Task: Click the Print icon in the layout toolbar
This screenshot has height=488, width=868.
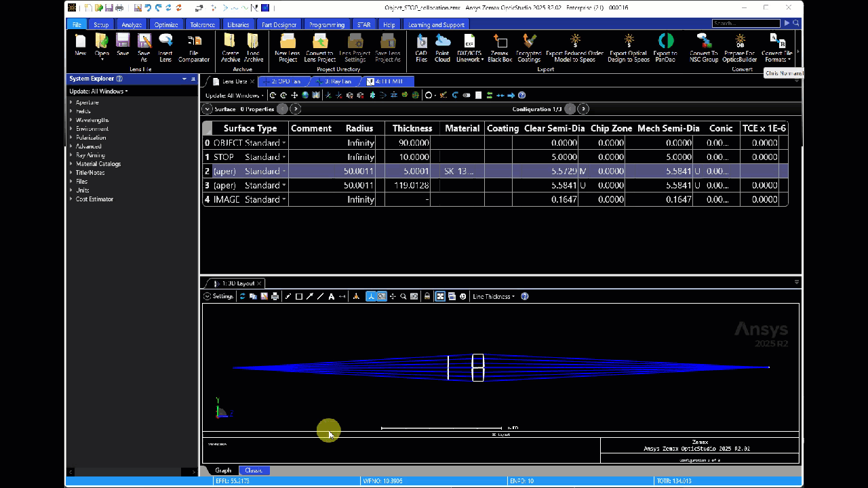Action: 275,296
